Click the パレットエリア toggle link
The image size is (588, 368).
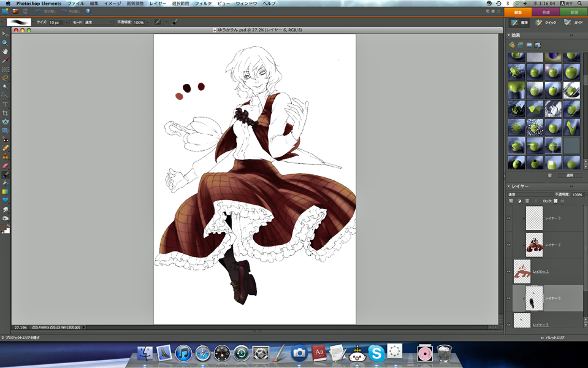(x=553, y=337)
